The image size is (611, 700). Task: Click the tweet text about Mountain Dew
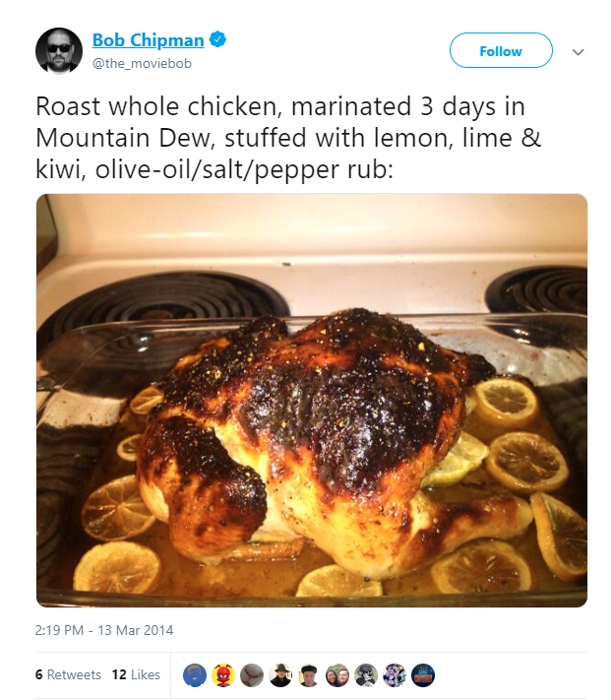288,138
